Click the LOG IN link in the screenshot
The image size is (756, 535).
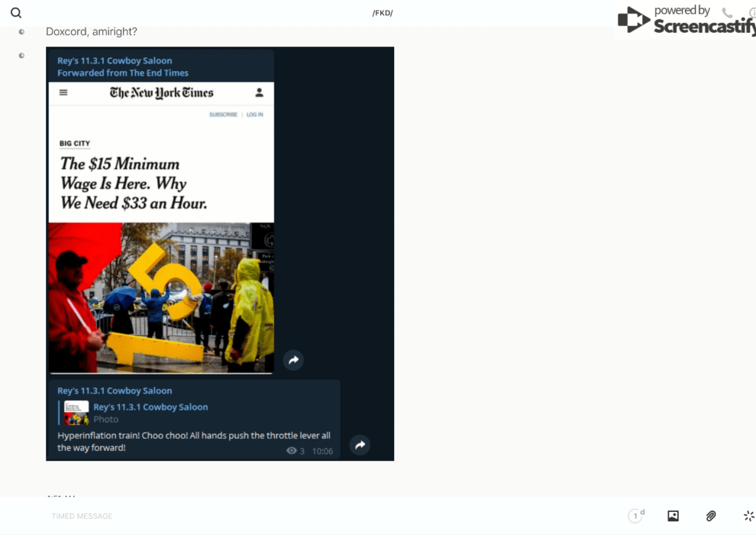tap(254, 115)
